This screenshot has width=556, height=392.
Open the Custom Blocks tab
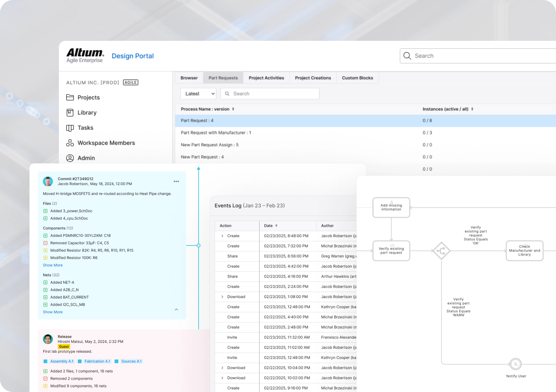(x=357, y=78)
